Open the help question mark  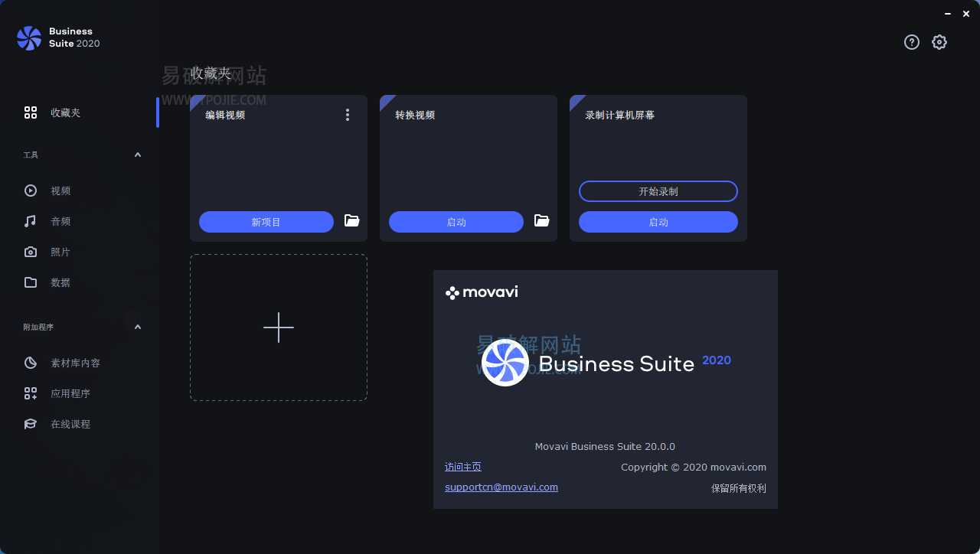pos(912,42)
